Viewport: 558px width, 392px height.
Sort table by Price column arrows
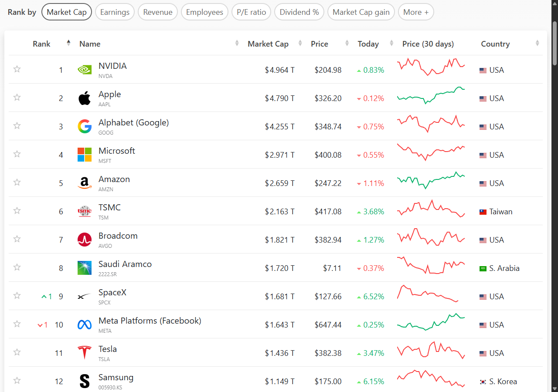(x=347, y=43)
